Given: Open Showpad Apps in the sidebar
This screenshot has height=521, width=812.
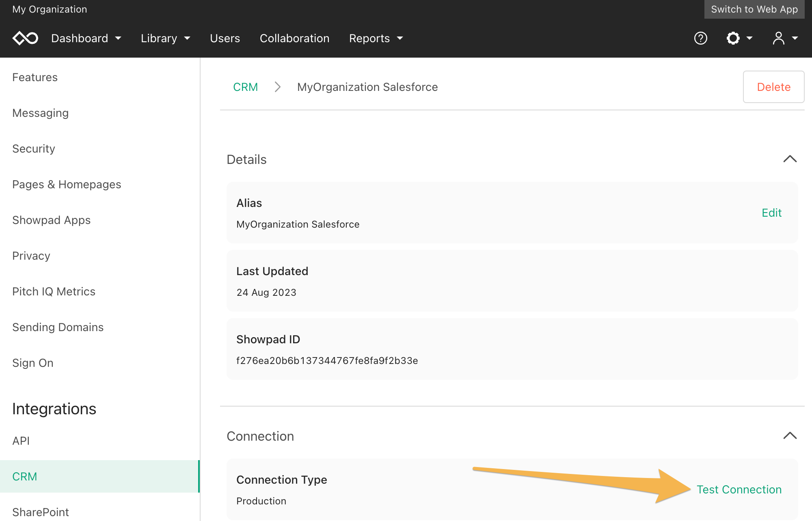Looking at the screenshot, I should coord(52,220).
